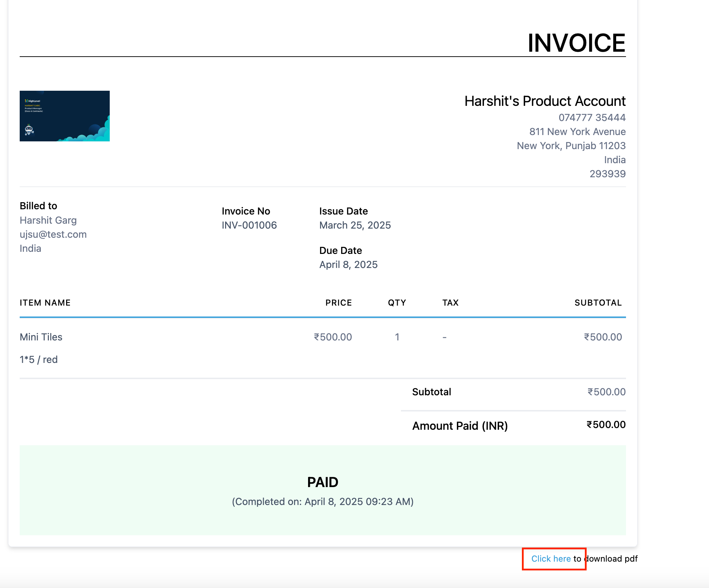The image size is (709, 588).
Task: Click the ITEM NAME column header
Action: [45, 303]
